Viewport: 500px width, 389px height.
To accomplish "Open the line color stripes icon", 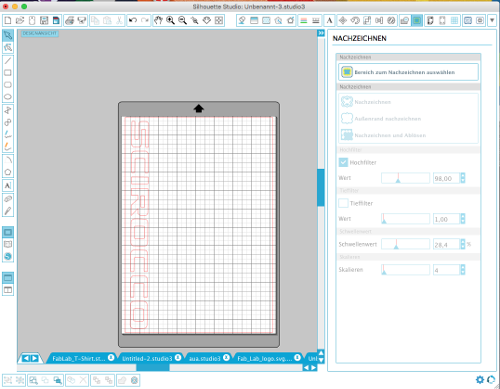I will pyautogui.click(x=304, y=21).
